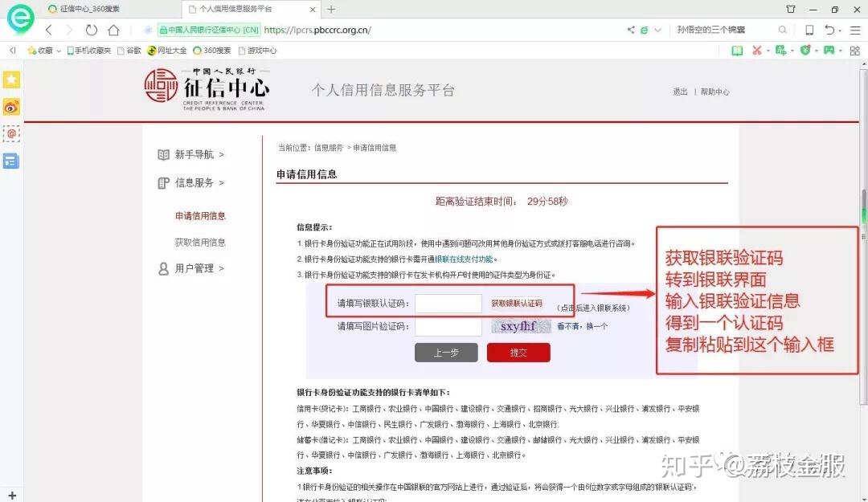This screenshot has width=868, height=502.
Task: Reload the current page
Action: pos(92,30)
